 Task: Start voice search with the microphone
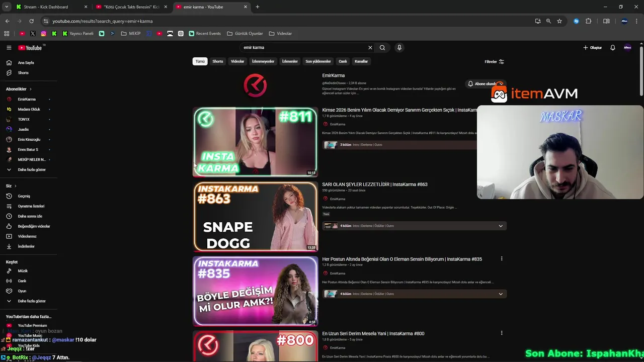click(x=399, y=48)
